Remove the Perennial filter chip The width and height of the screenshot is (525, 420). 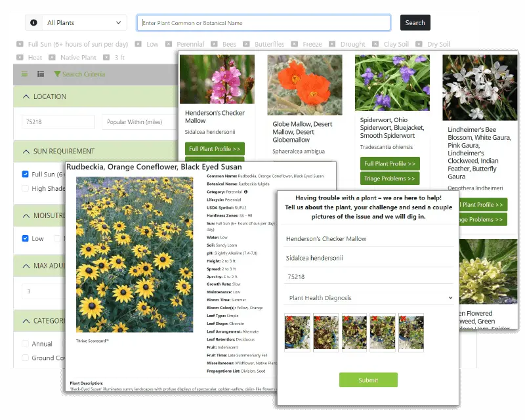pos(169,45)
